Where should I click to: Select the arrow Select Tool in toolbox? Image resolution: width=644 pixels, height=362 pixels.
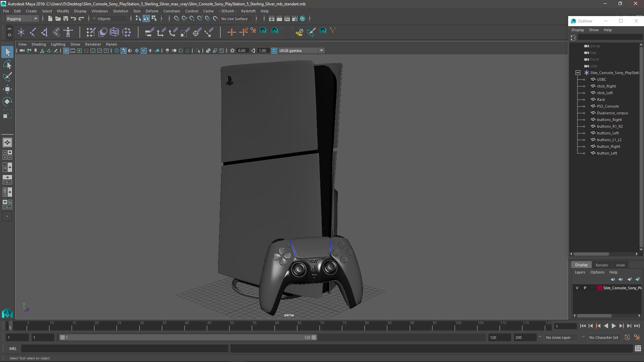(7, 52)
